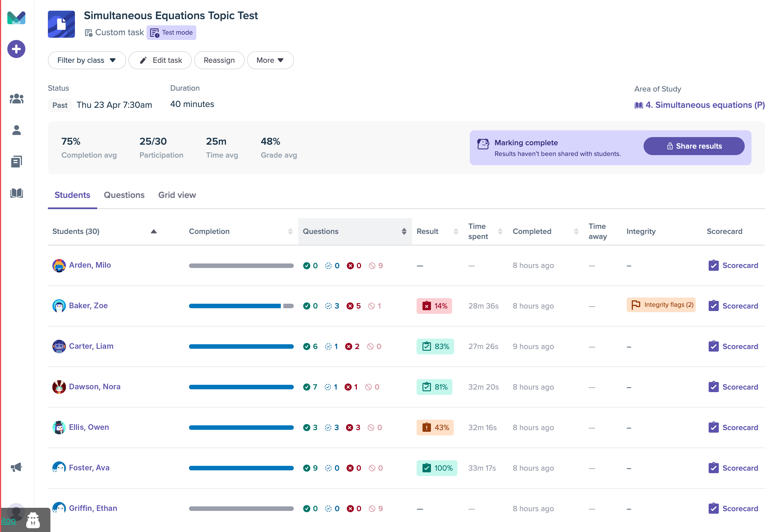The height and width of the screenshot is (532, 774).
Task: Open the textbook icon in sidebar
Action: (16, 193)
